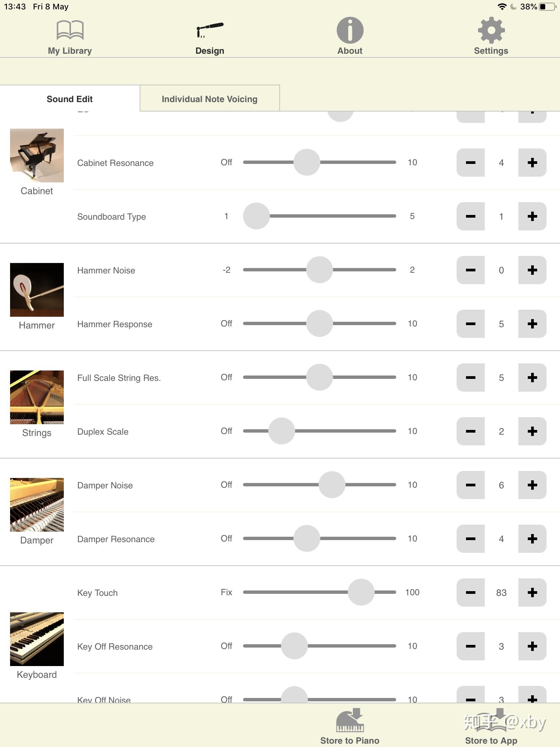Click the Hammer picture thumbnail
Image resolution: width=560 pixels, height=747 pixels.
pyautogui.click(x=37, y=290)
